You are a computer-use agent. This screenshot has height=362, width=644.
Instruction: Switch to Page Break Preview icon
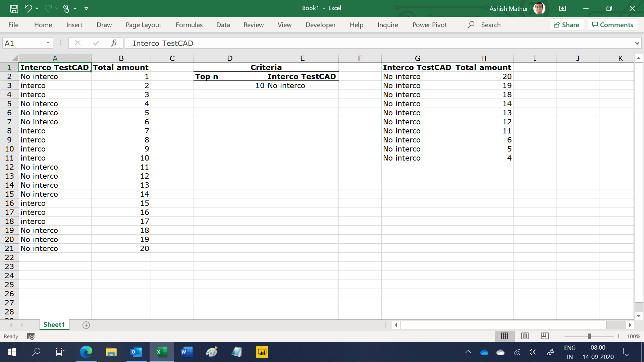[x=545, y=336]
